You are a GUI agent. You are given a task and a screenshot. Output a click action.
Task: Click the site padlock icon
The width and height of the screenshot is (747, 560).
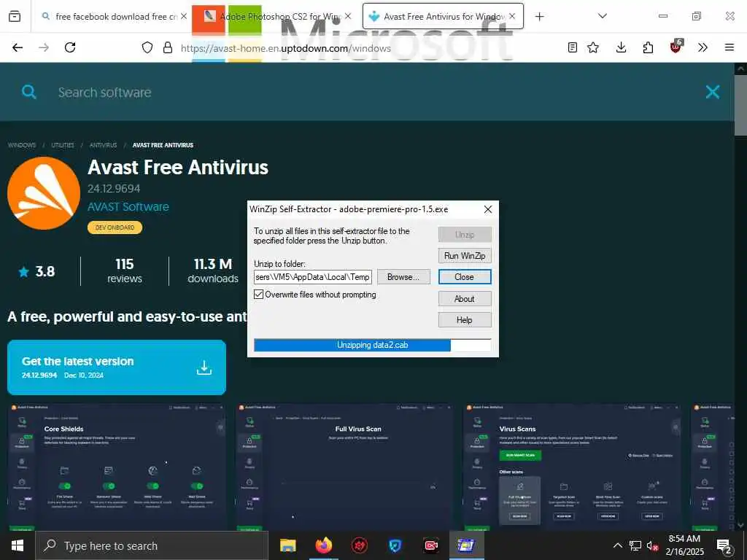pyautogui.click(x=168, y=47)
